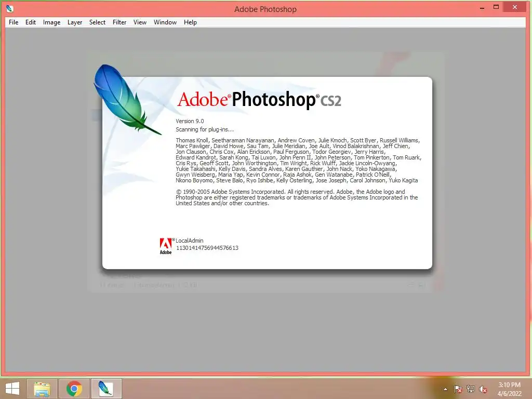Open the Filter menu

119,22
